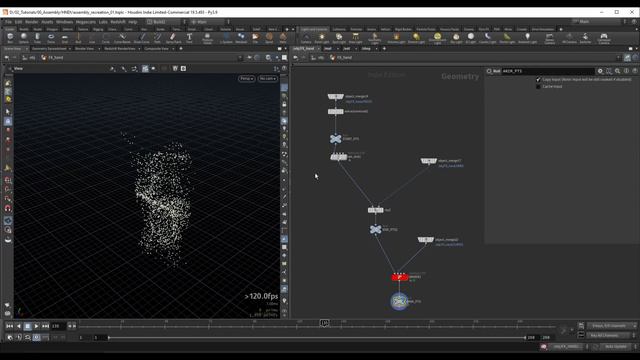The height and width of the screenshot is (360, 640).
Task: Create a Camera from the shelf
Action: 306,38
